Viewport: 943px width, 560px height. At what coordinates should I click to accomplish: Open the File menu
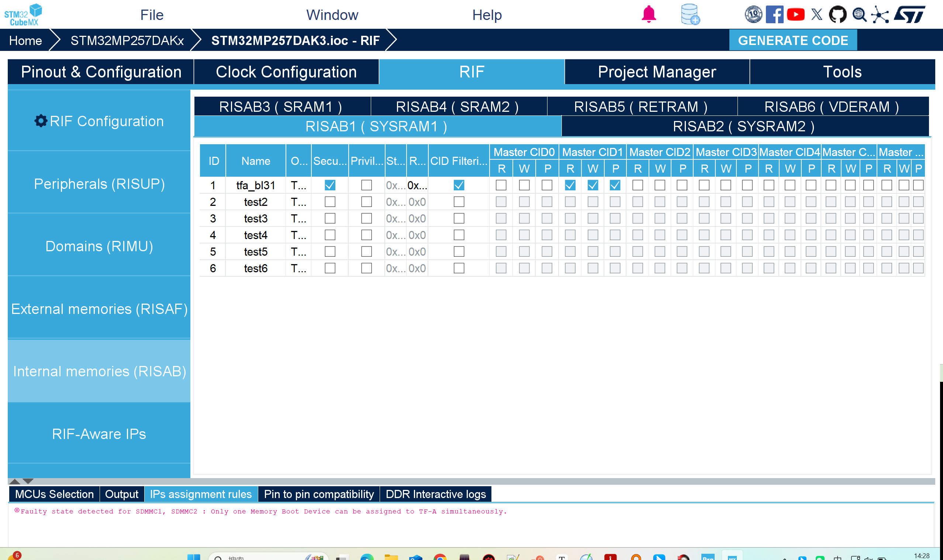(x=152, y=15)
